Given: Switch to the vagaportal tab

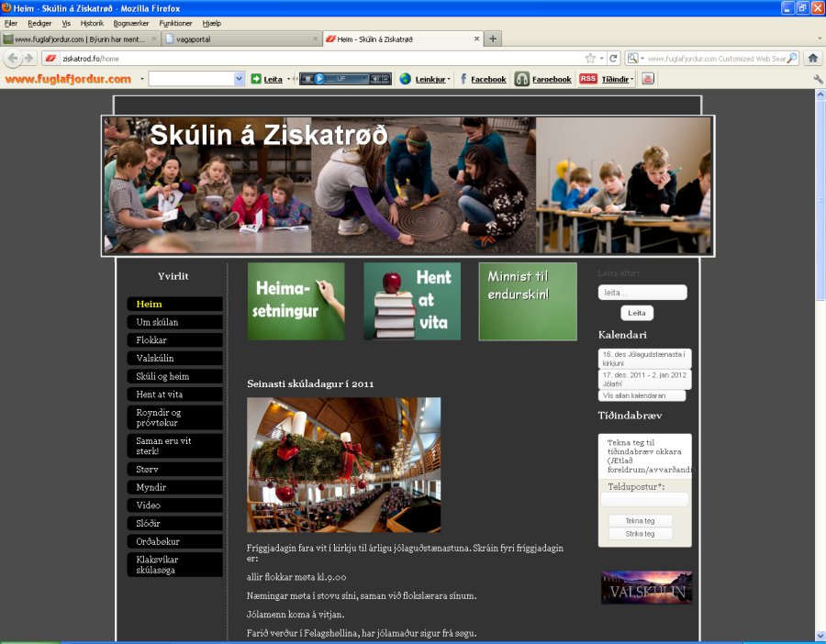Looking at the screenshot, I should 241,39.
